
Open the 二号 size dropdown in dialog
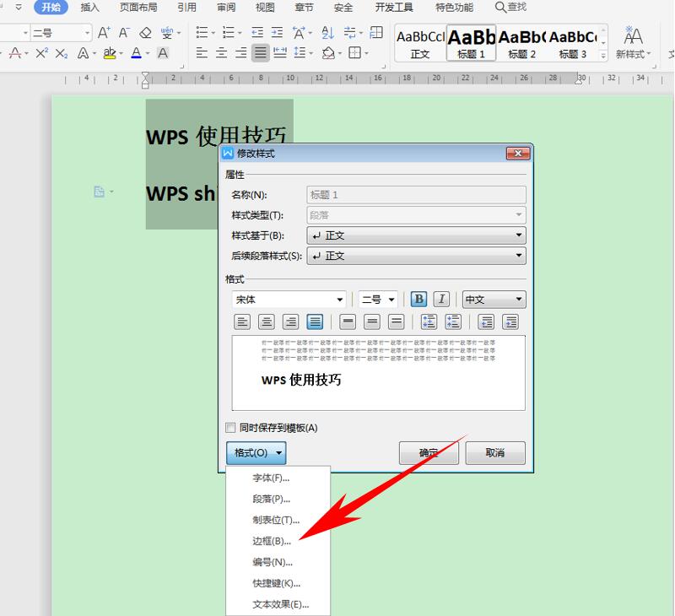tap(378, 300)
